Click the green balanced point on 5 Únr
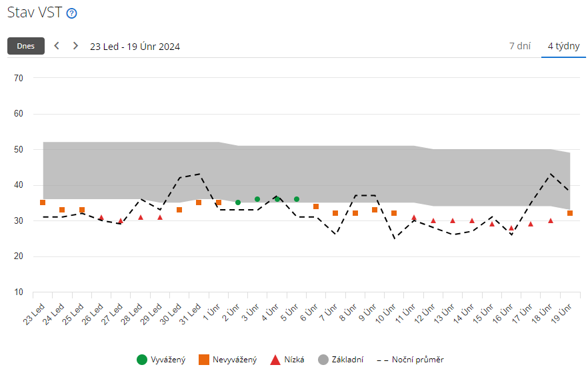 (297, 199)
